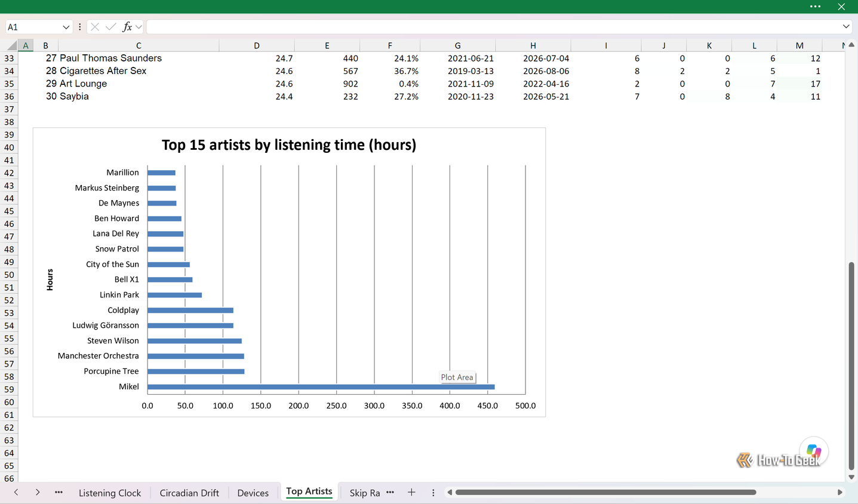
Task: Click the enter checkmark icon in formula bar
Action: 111,27
